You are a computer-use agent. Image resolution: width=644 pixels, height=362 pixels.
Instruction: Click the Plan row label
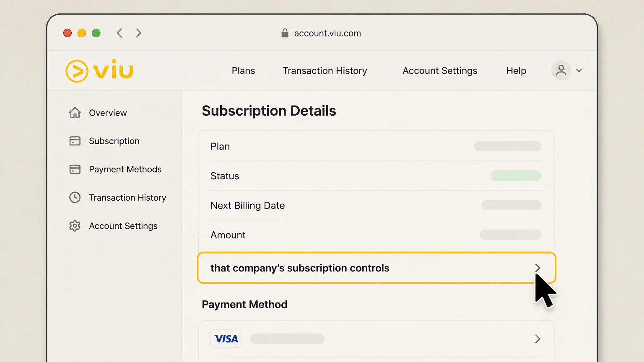(x=220, y=146)
